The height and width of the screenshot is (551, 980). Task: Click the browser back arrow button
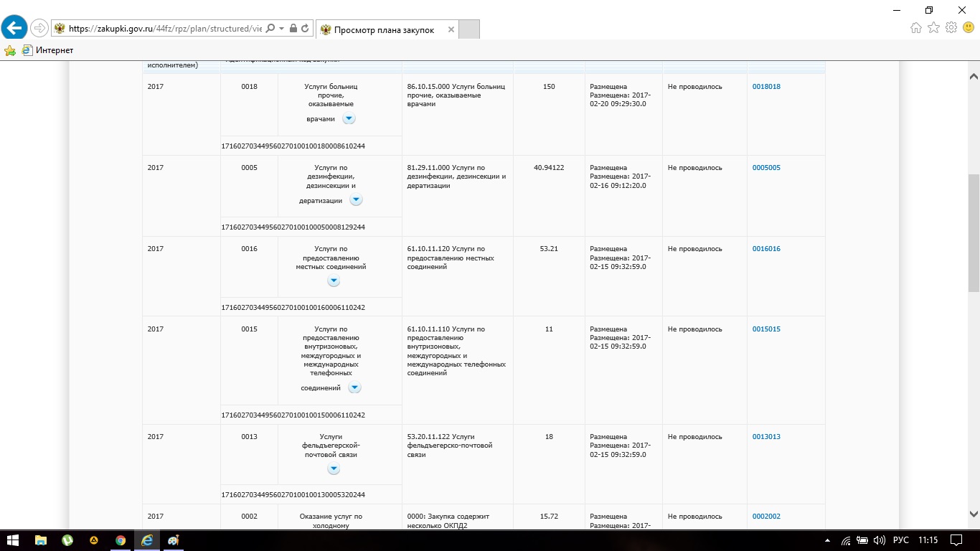14,29
